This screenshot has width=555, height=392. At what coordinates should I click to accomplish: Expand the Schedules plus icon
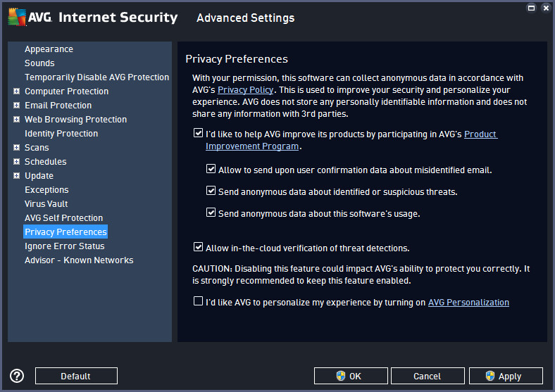tap(16, 161)
